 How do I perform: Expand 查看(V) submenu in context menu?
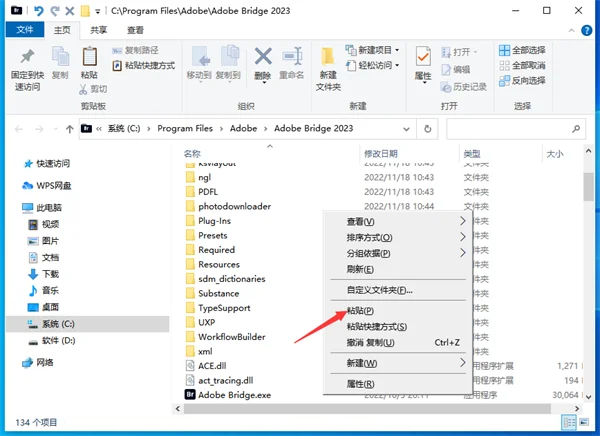(398, 221)
